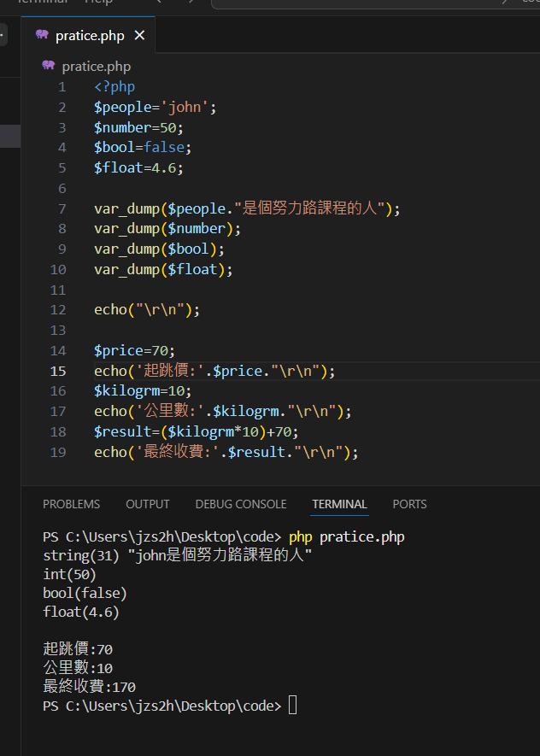Click the var_dump($bool) line

pyautogui.click(x=160, y=249)
